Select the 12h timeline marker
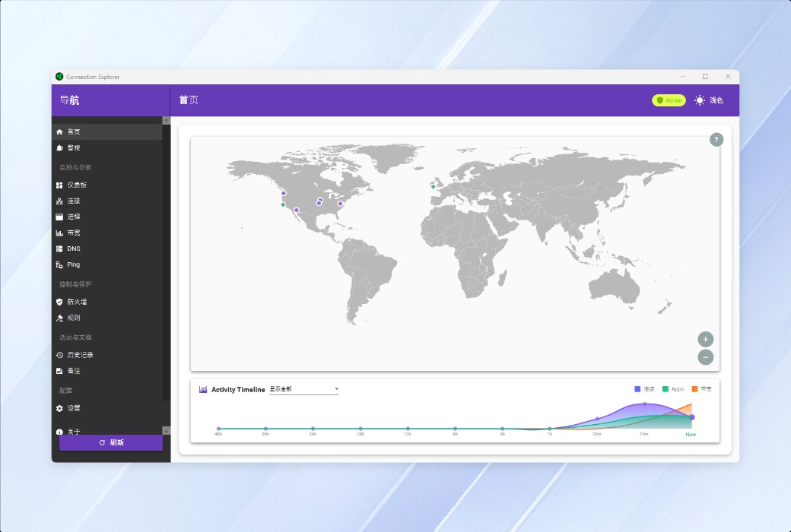Viewport: 791px width, 532px height. 408,429
